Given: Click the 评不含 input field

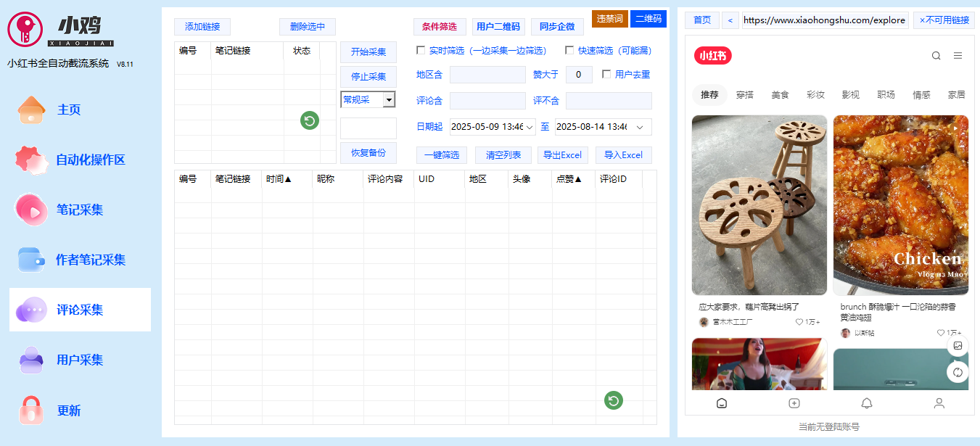Looking at the screenshot, I should pyautogui.click(x=609, y=101).
